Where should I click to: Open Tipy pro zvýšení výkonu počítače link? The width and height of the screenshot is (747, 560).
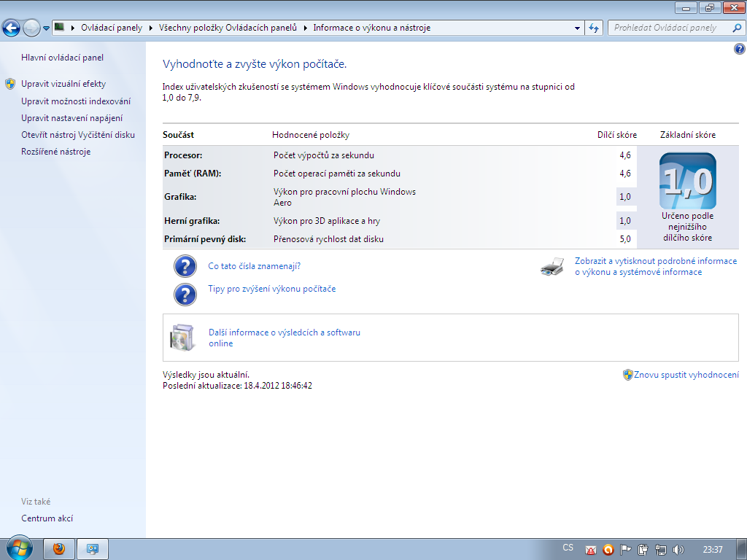[x=272, y=289]
